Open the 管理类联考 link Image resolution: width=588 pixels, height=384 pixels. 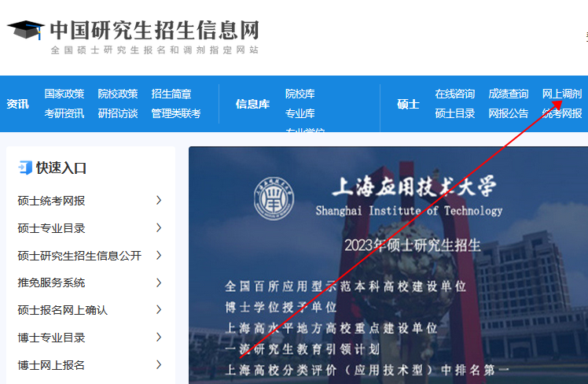coord(176,113)
